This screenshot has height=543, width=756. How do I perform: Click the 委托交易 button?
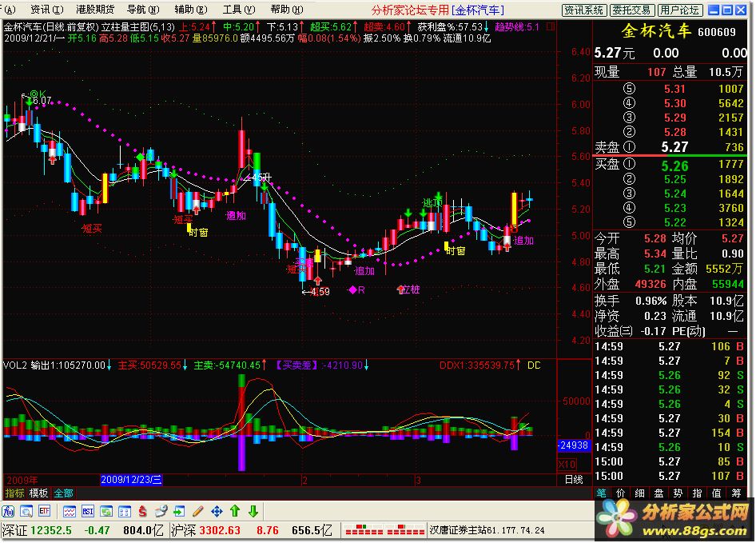coord(631,10)
